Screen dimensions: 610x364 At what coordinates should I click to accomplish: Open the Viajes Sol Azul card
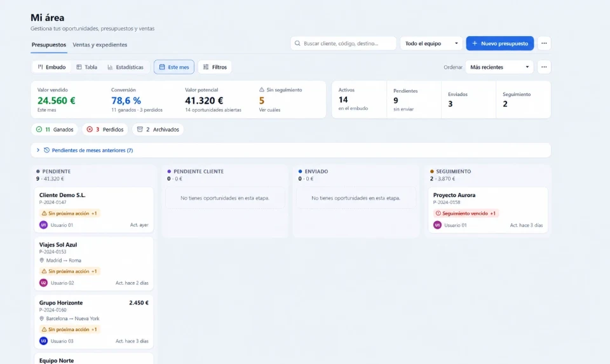[x=94, y=264]
